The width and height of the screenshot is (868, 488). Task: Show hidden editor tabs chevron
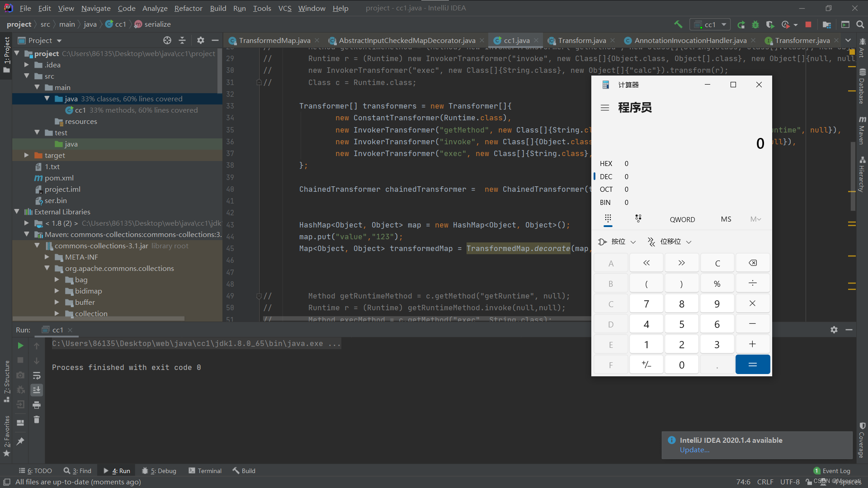pos(848,40)
